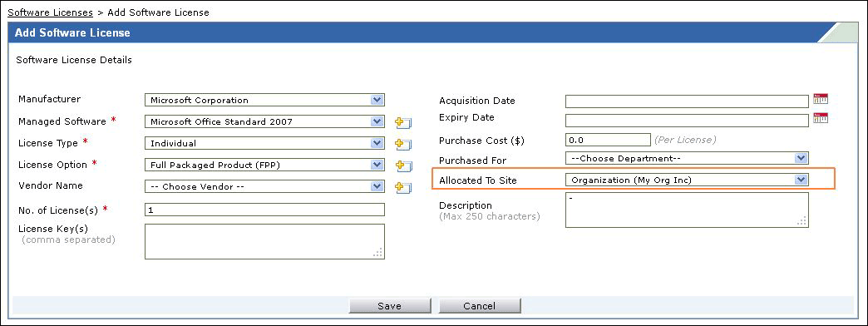Viewport: 868px width, 326px height.
Task: Focus the Purchase Cost field
Action: [x=608, y=140]
